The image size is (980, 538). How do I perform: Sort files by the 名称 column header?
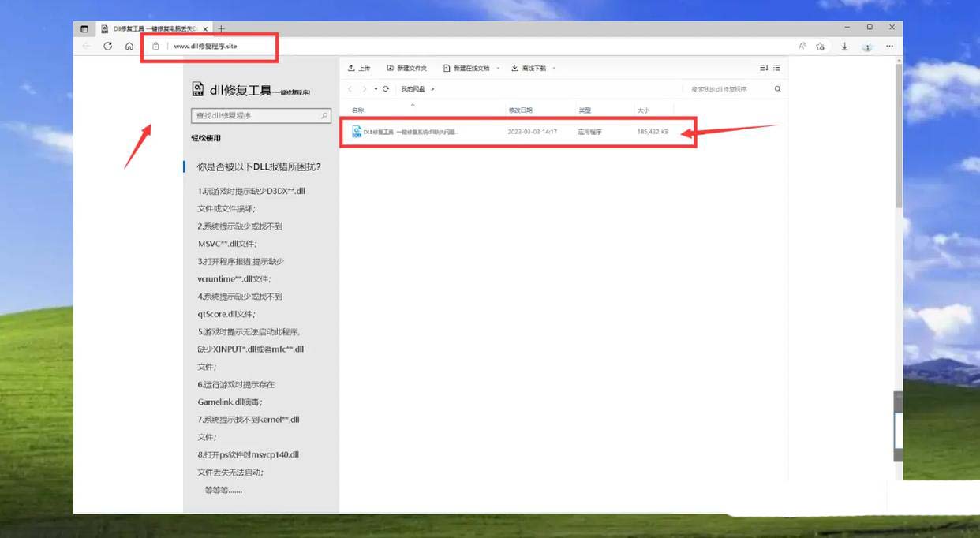359,109
